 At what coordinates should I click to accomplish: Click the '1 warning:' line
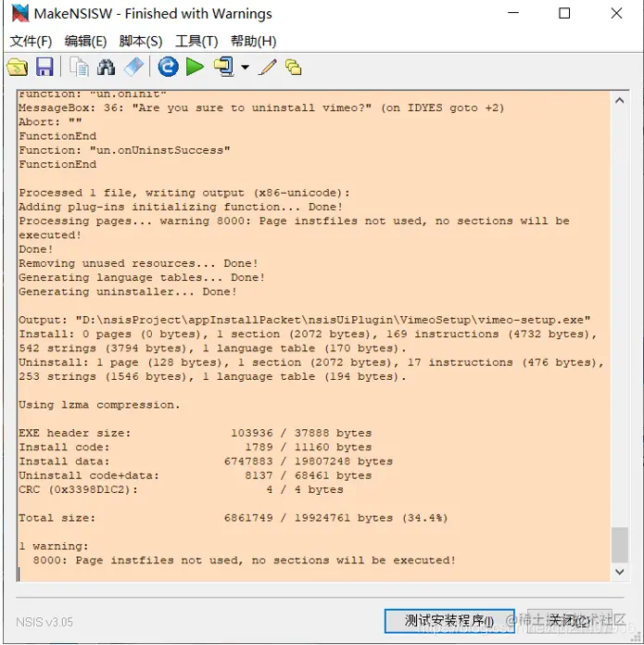54,546
